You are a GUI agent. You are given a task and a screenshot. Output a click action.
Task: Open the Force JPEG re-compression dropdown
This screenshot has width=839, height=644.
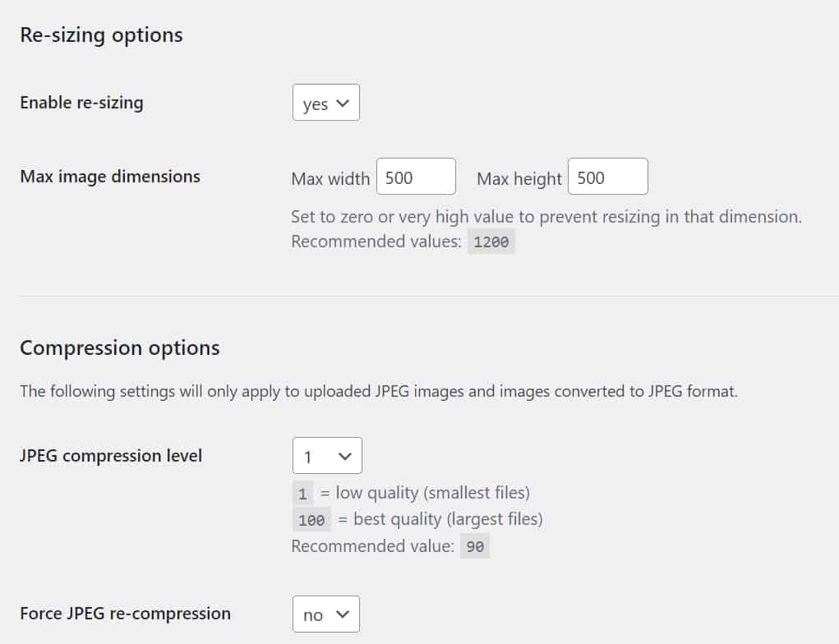click(x=325, y=614)
